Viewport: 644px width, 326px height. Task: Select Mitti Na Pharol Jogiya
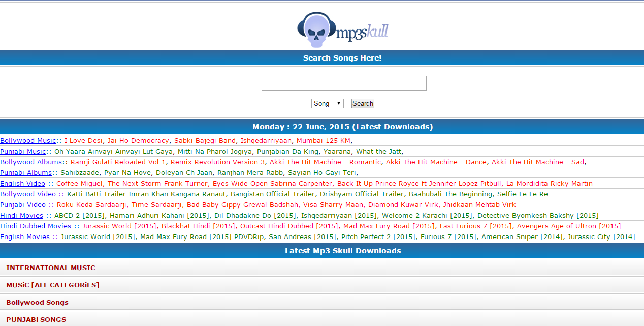coord(215,151)
